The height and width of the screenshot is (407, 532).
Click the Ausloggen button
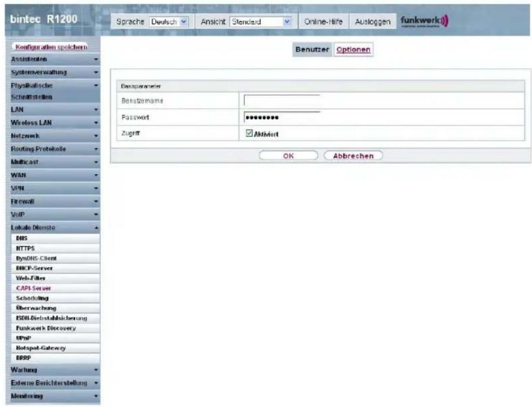point(373,22)
